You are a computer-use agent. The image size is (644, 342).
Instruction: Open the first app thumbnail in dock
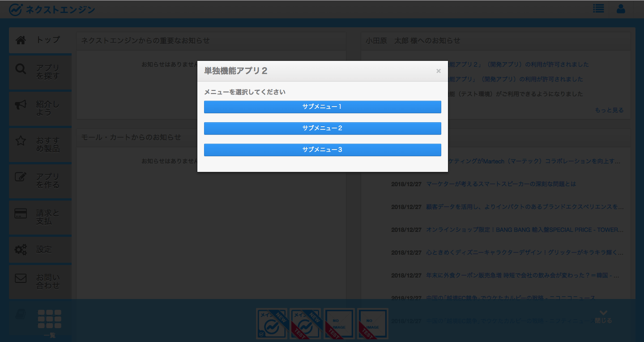coord(272,324)
